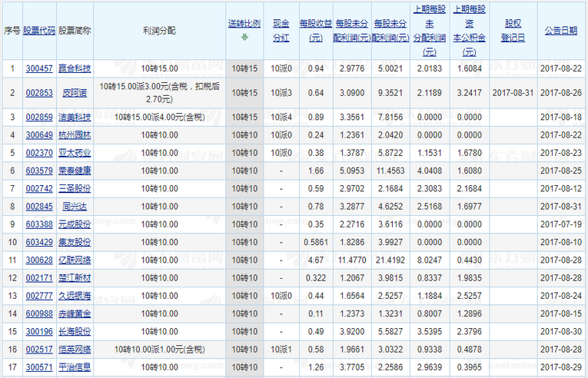Screen dimensions: 588x378
Task: Open stock name 久远银海
Action: pyautogui.click(x=75, y=296)
